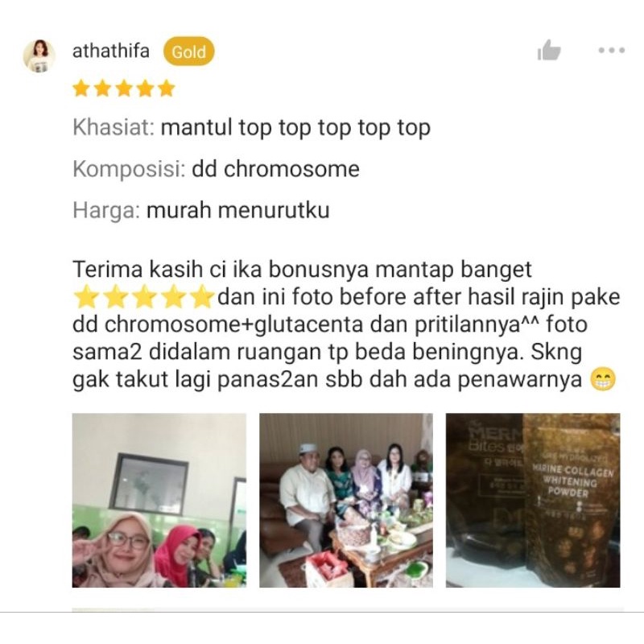Open the Marine Collagen Whitening Powder photo

click(533, 500)
